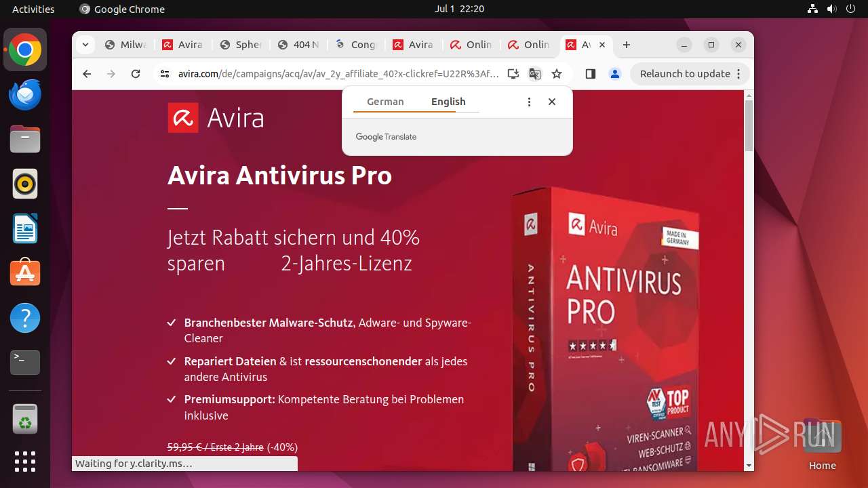The image size is (868, 488).
Task: Click the page vertical scrollbar
Action: pyautogui.click(x=749, y=126)
